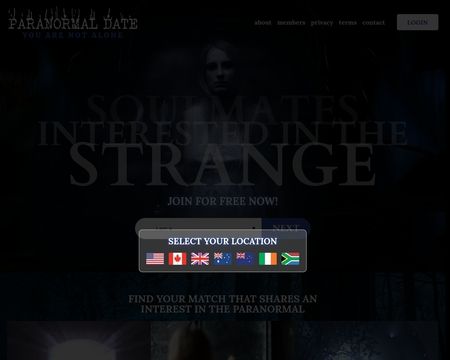
Task: Click the NEXT button
Action: [286, 228]
